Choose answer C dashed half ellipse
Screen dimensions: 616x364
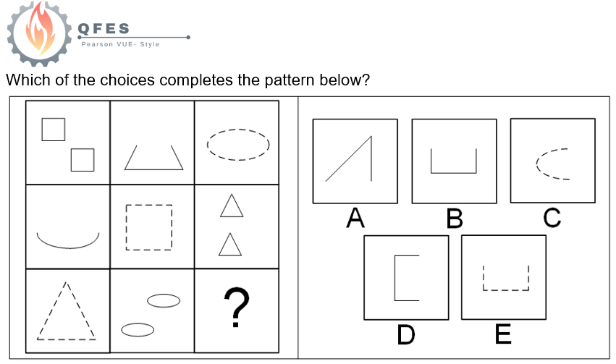click(553, 161)
